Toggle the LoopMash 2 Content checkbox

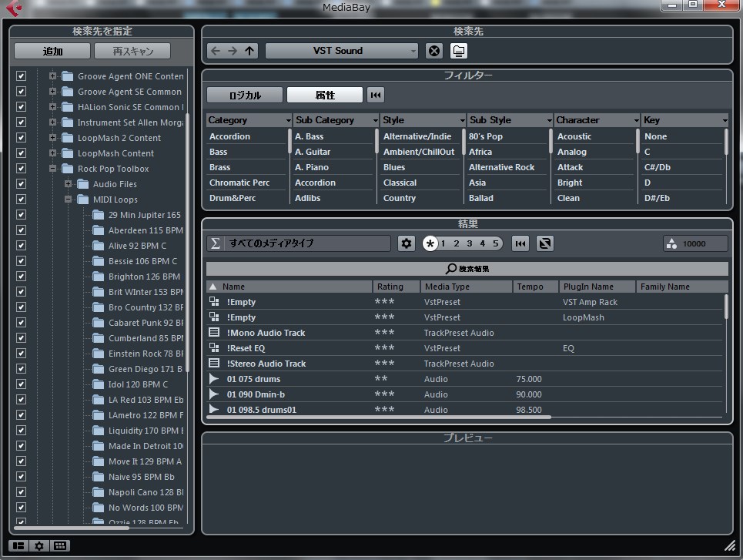[21, 138]
